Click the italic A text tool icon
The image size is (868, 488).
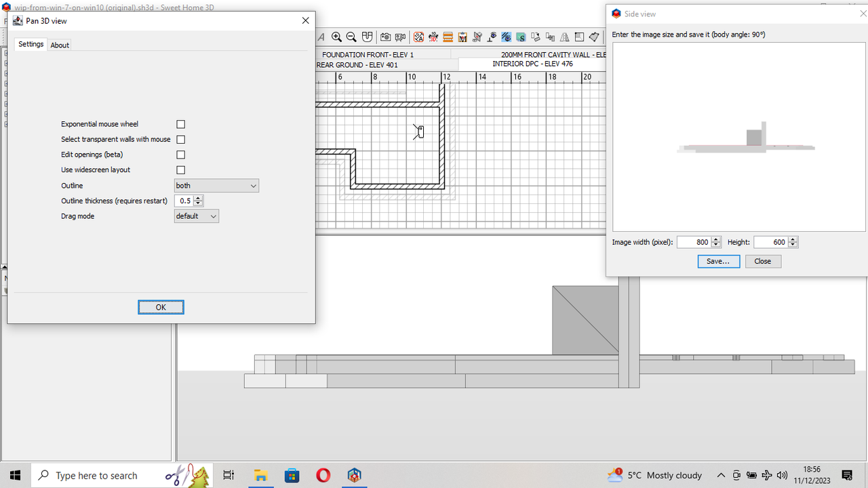[321, 37]
